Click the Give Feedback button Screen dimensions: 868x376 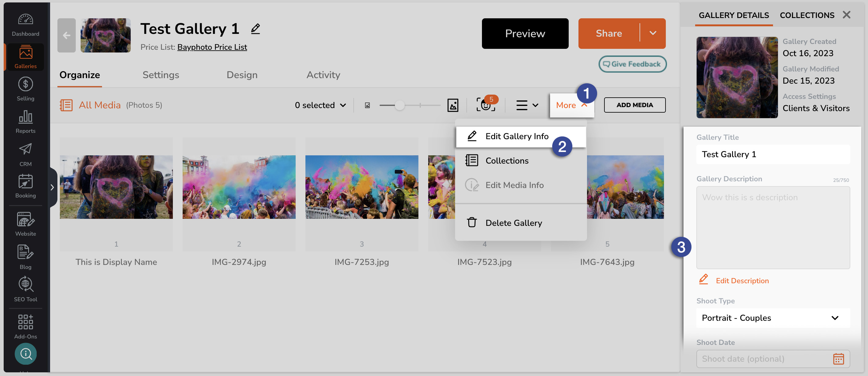pyautogui.click(x=633, y=64)
